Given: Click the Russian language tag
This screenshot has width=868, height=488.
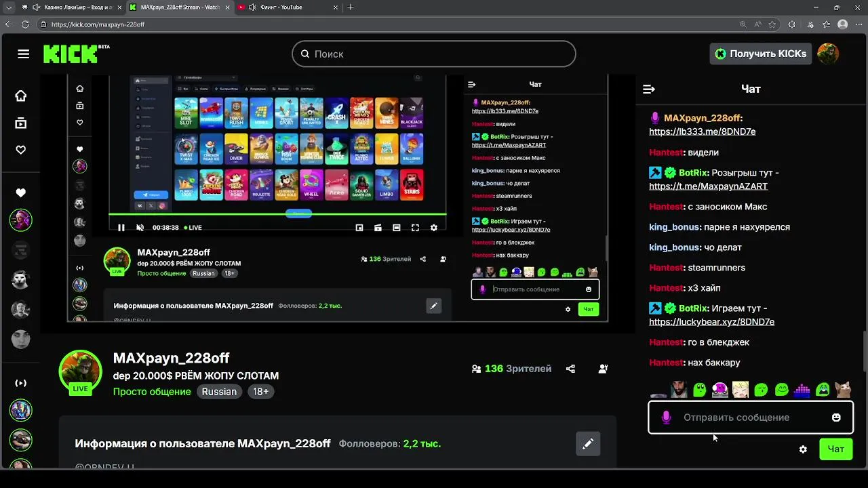Looking at the screenshot, I should (219, 392).
